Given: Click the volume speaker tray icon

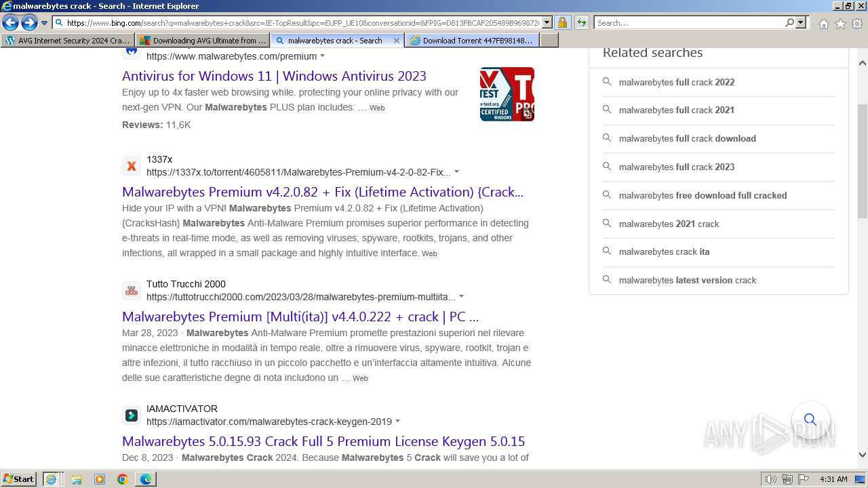Looking at the screenshot, I should tap(771, 479).
